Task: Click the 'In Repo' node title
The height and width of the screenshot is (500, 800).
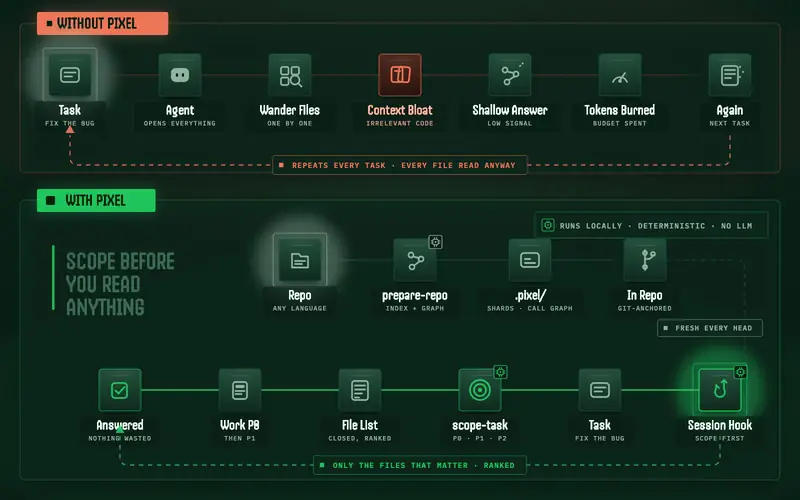Action: (x=645, y=295)
